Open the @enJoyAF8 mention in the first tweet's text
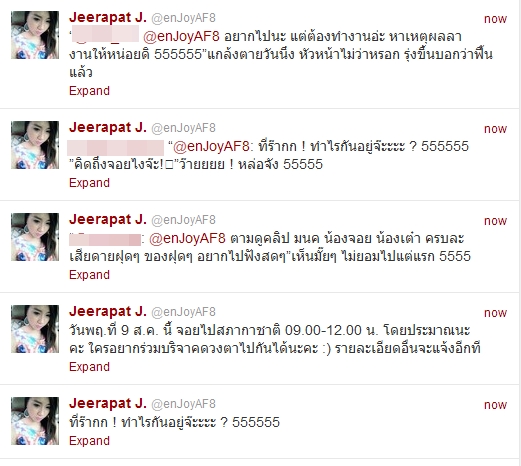The image size is (521, 466). pyautogui.click(x=181, y=37)
